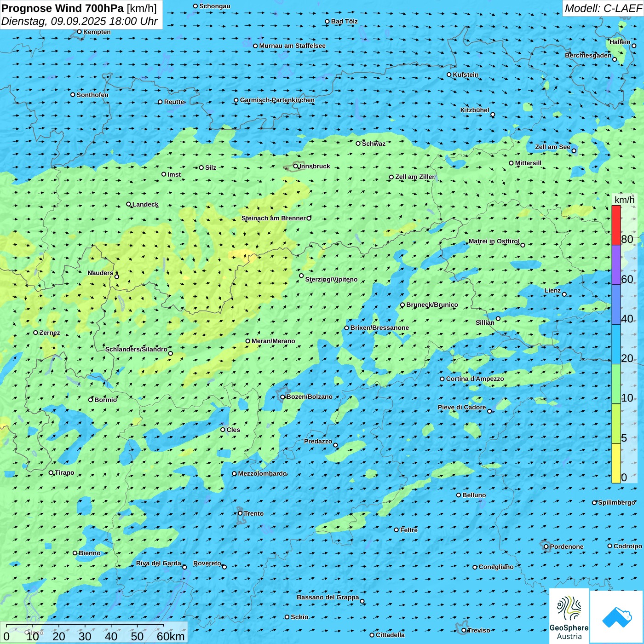Click the 'Predazzo' label
Screen dimensions: 644x644
pyautogui.click(x=318, y=441)
